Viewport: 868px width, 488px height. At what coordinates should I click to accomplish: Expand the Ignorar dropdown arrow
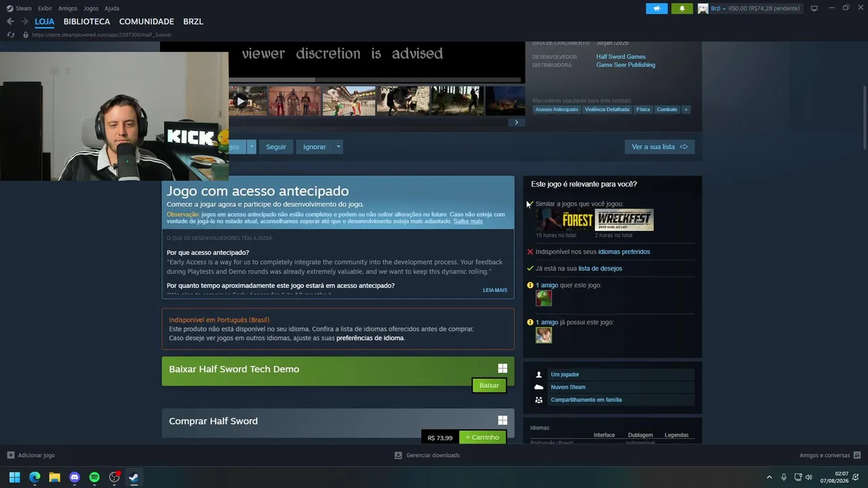pos(338,146)
